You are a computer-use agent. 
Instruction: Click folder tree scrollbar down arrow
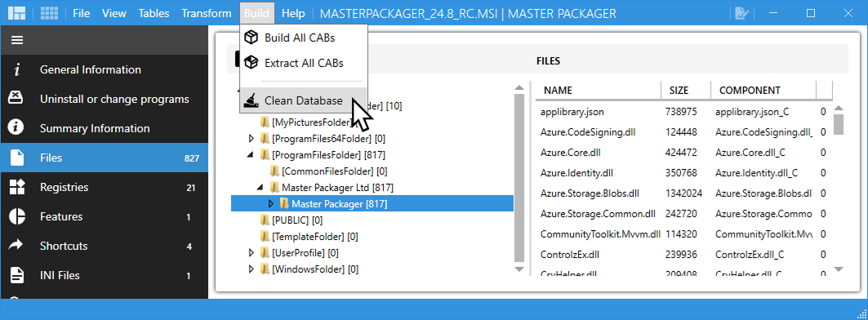519,269
